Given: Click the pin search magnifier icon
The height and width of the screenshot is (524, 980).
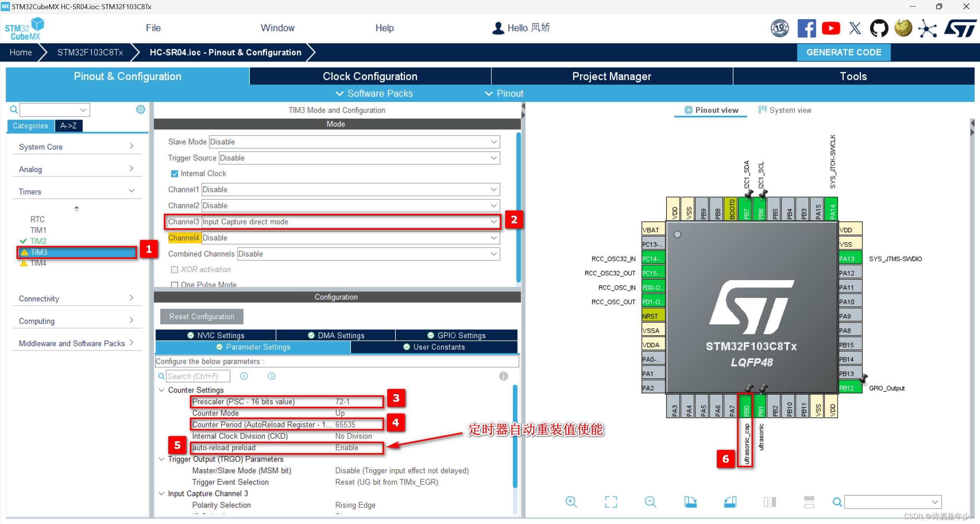Looking at the screenshot, I should point(838,502).
